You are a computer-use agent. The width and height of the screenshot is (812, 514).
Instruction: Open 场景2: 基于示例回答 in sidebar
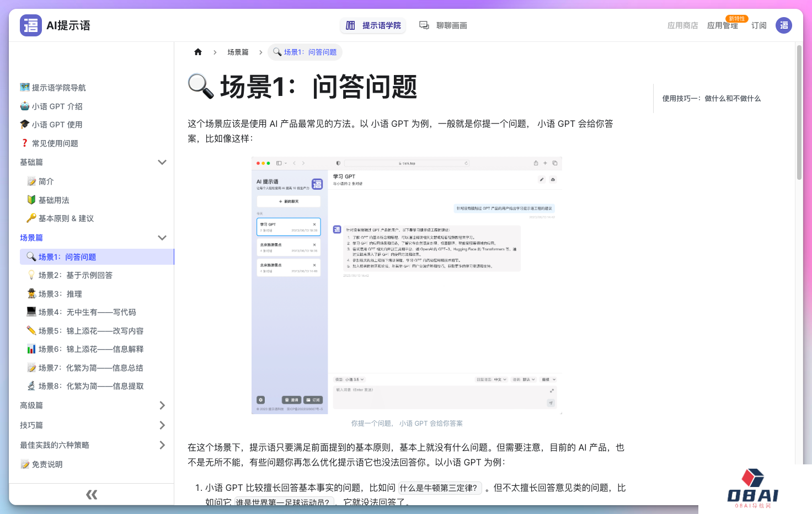pyautogui.click(x=75, y=275)
